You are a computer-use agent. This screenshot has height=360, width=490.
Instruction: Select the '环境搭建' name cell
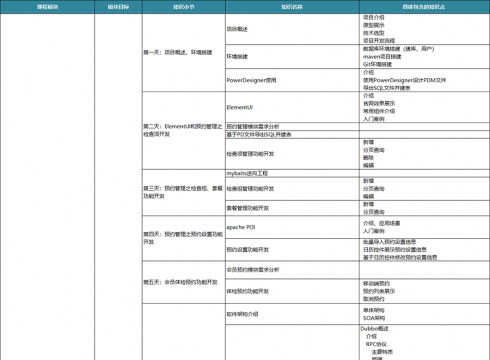tap(292, 56)
